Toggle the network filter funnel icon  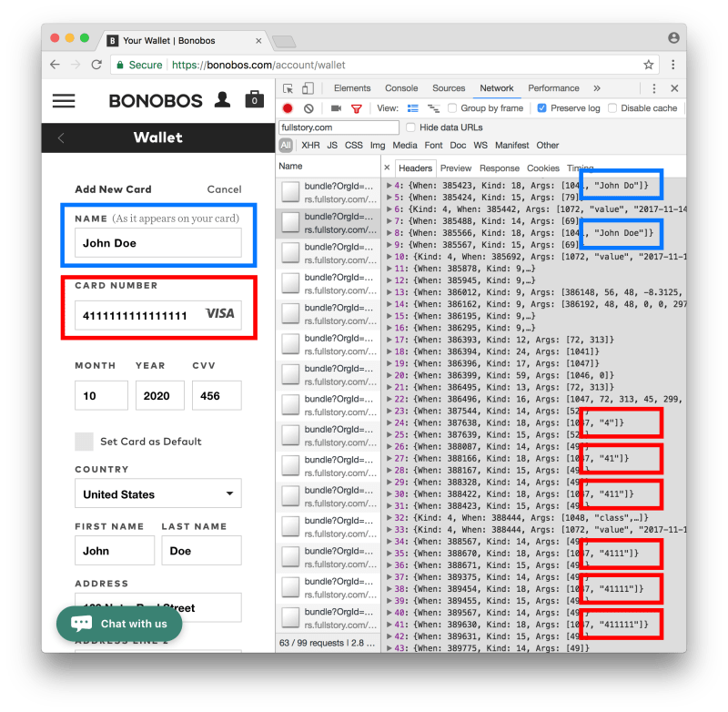(357, 108)
